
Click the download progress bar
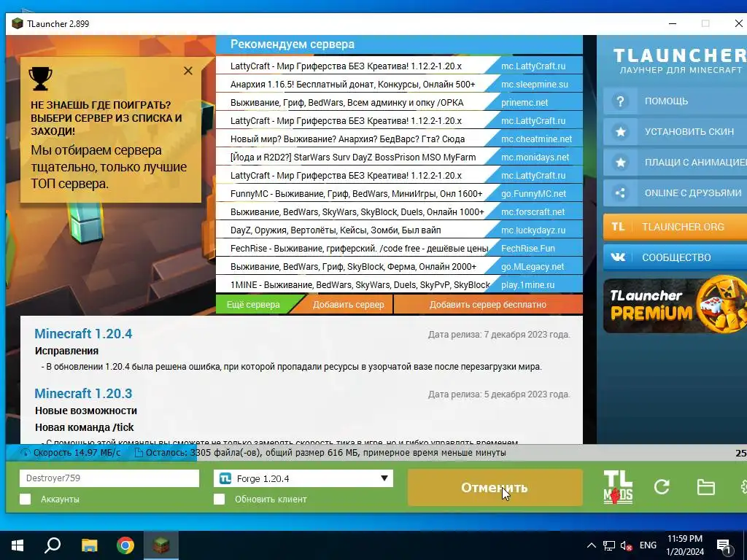[x=376, y=453]
